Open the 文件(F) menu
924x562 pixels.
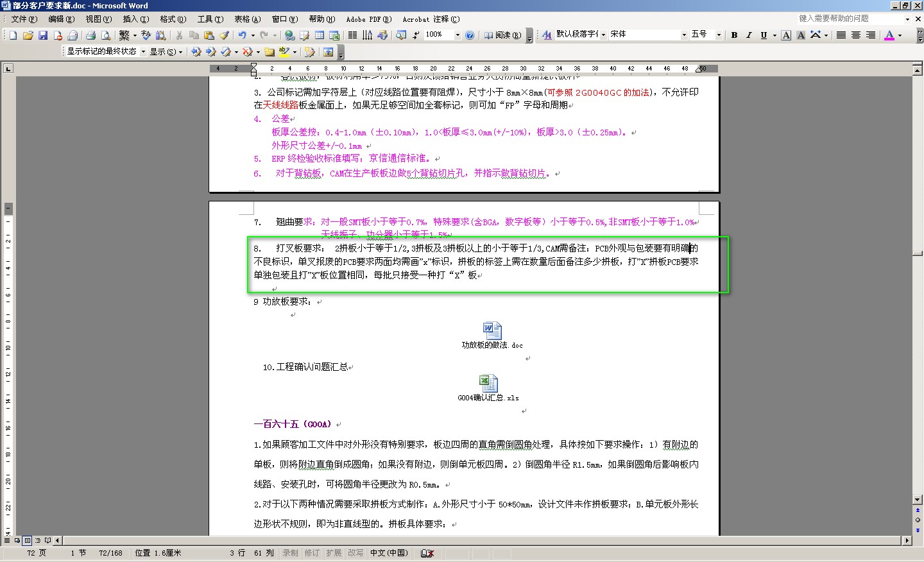coord(24,19)
